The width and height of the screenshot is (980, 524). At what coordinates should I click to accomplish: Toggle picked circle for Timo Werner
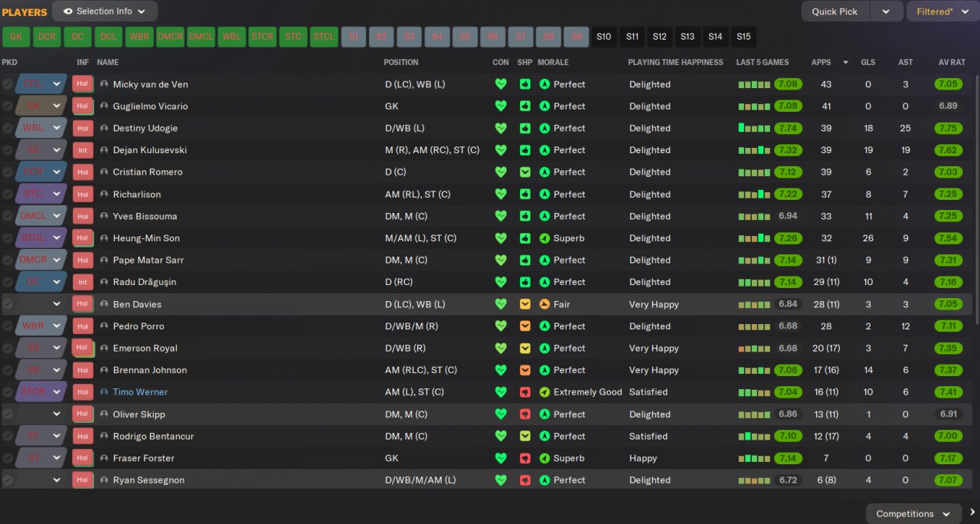tap(8, 392)
